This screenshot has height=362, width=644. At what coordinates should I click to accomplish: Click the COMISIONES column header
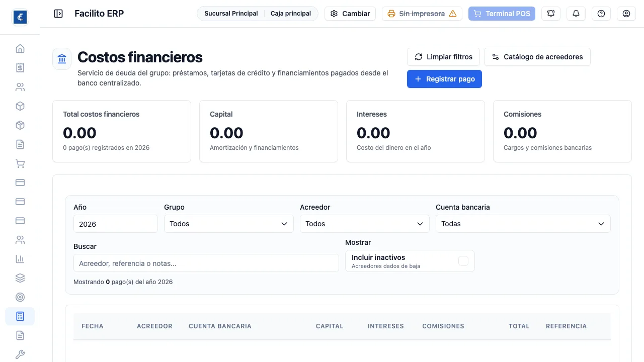pyautogui.click(x=443, y=326)
